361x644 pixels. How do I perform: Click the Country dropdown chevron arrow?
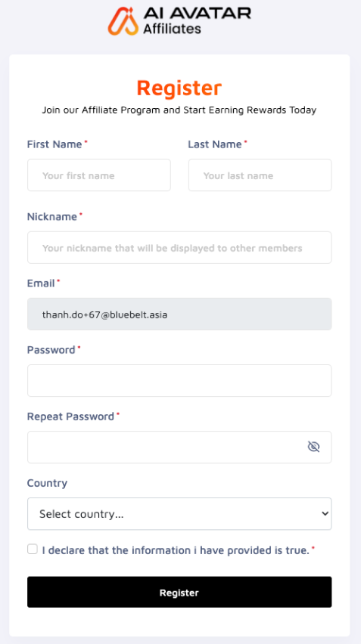tap(325, 514)
